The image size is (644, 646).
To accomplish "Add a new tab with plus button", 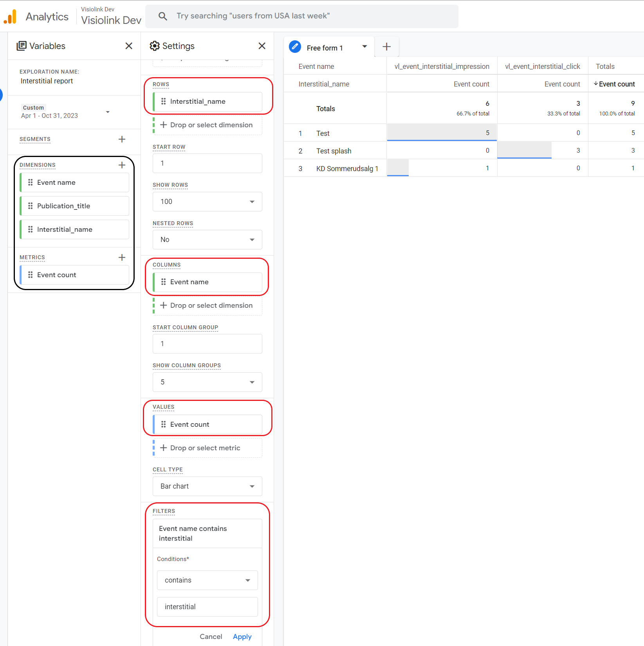I will [x=386, y=47].
